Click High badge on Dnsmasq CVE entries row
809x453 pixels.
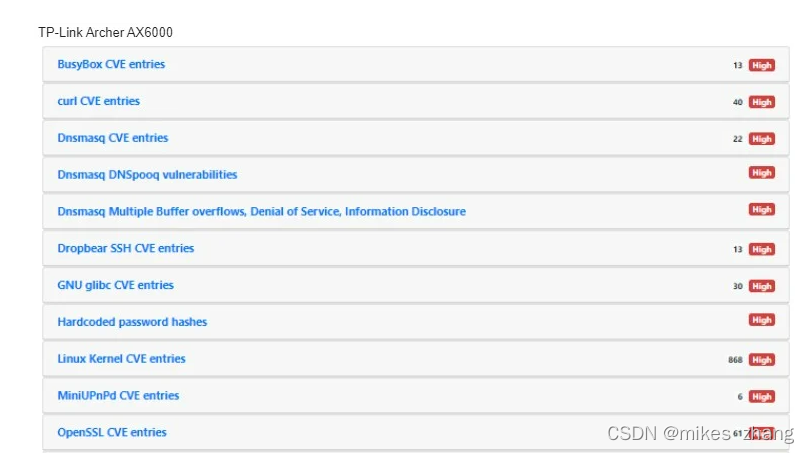[x=762, y=139]
